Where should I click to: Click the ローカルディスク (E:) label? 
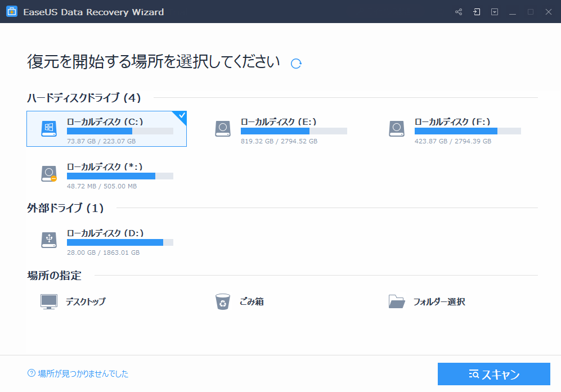(279, 121)
